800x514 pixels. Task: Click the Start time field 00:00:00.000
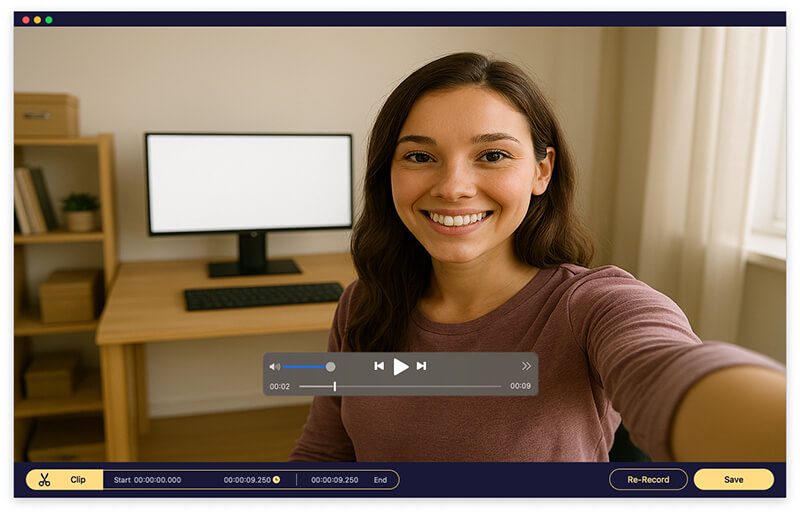(157, 480)
